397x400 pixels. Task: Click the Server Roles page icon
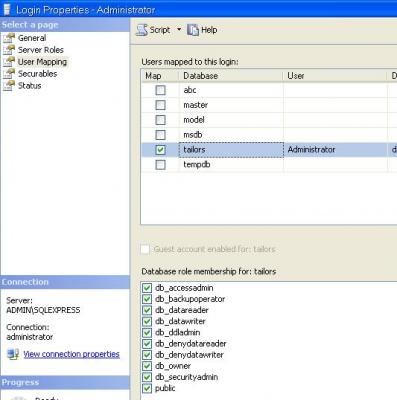pos(9,50)
